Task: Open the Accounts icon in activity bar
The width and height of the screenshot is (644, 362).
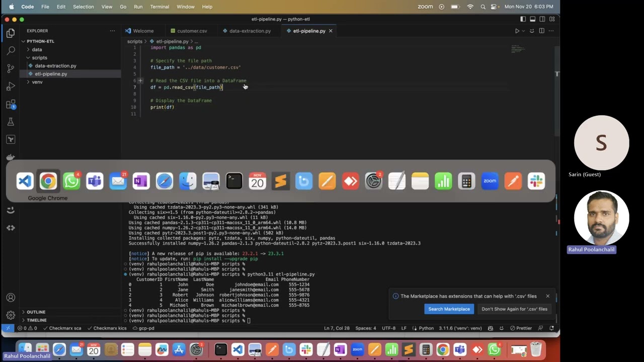Action: (x=11, y=298)
